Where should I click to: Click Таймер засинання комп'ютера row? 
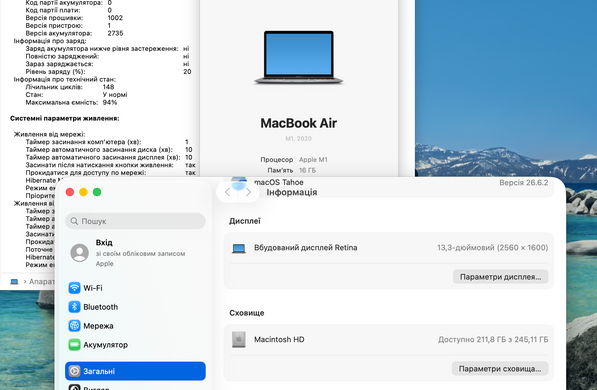[x=107, y=142]
